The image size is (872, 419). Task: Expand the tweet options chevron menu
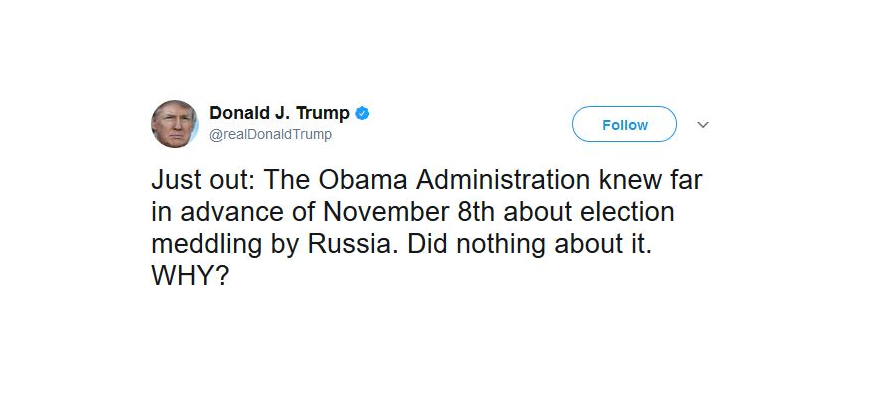click(703, 125)
